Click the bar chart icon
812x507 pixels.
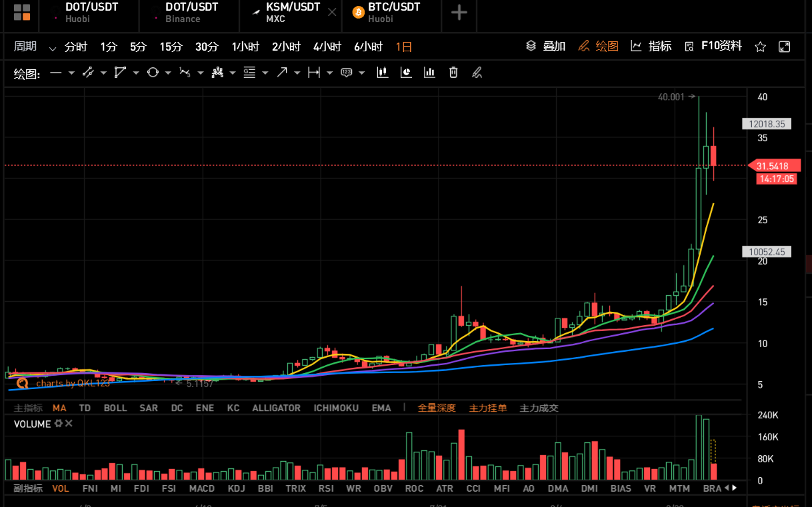coord(429,73)
